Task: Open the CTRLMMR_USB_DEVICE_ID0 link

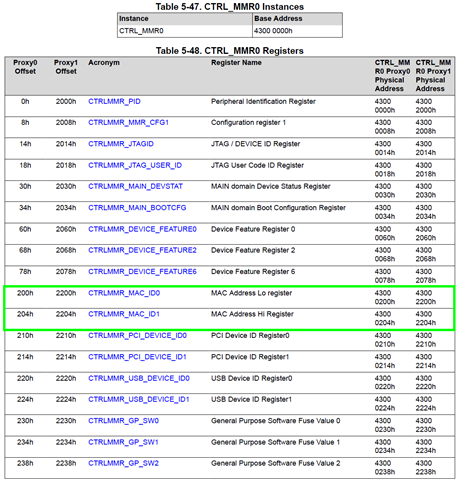Action: (139, 378)
